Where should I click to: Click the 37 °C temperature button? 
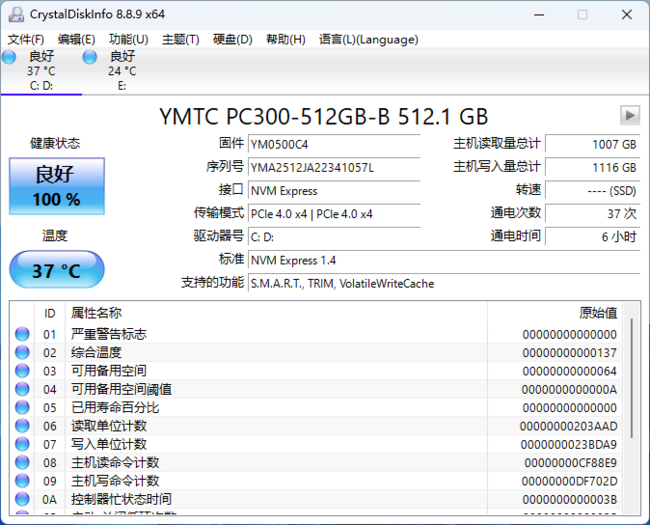57,271
